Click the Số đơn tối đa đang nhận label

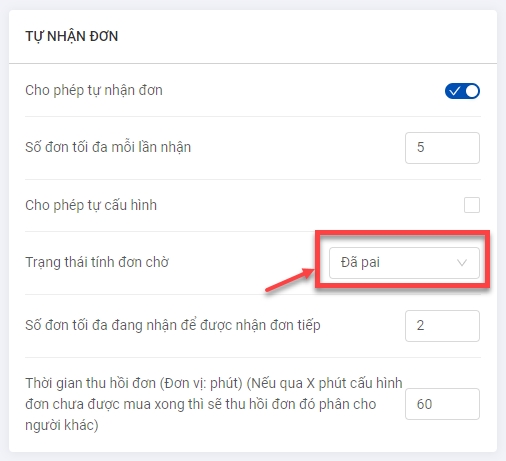point(173,325)
